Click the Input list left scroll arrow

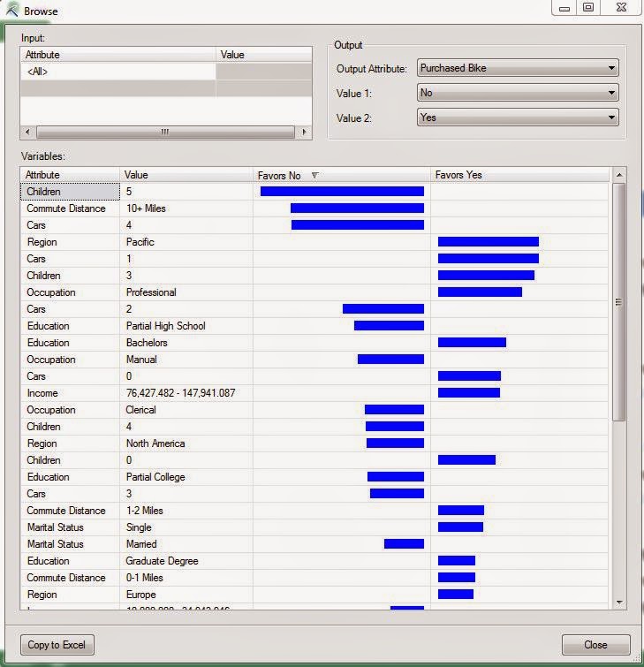(x=27, y=132)
